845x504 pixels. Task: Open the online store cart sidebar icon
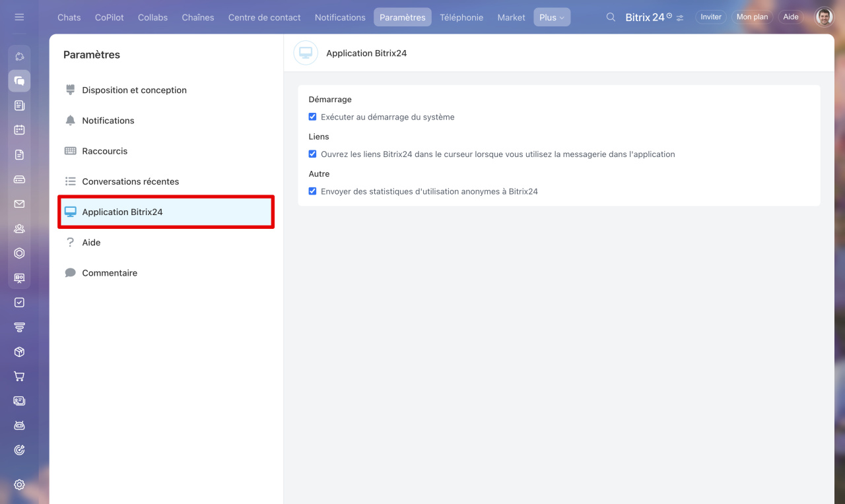19,376
